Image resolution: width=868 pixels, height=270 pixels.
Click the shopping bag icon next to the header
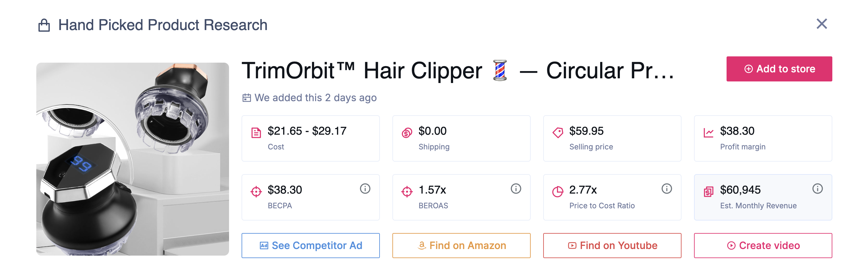[x=43, y=24]
